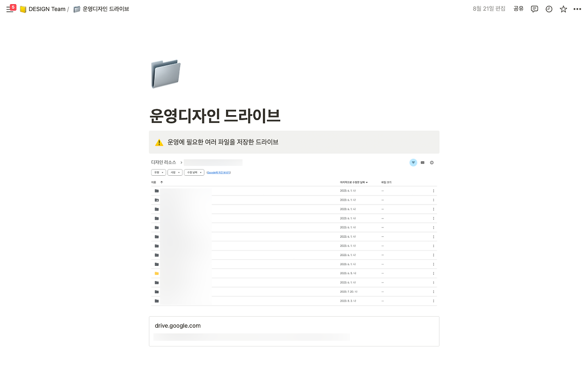The height and width of the screenshot is (385, 588).
Task: Select the shared folder icon with person badge
Action: (157, 200)
